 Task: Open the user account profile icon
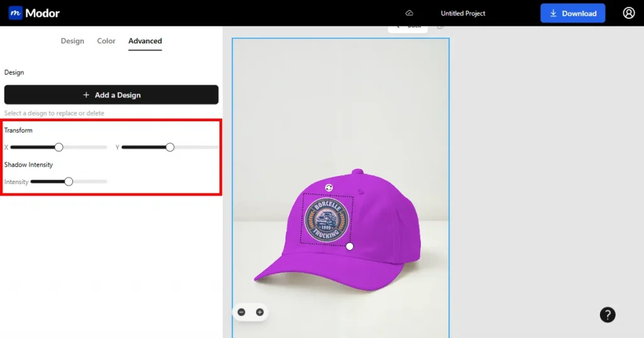click(x=628, y=13)
